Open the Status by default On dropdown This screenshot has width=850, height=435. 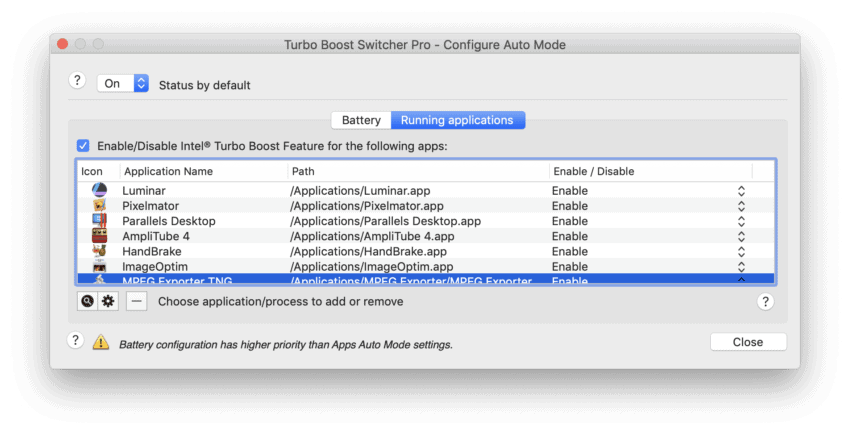pos(123,84)
